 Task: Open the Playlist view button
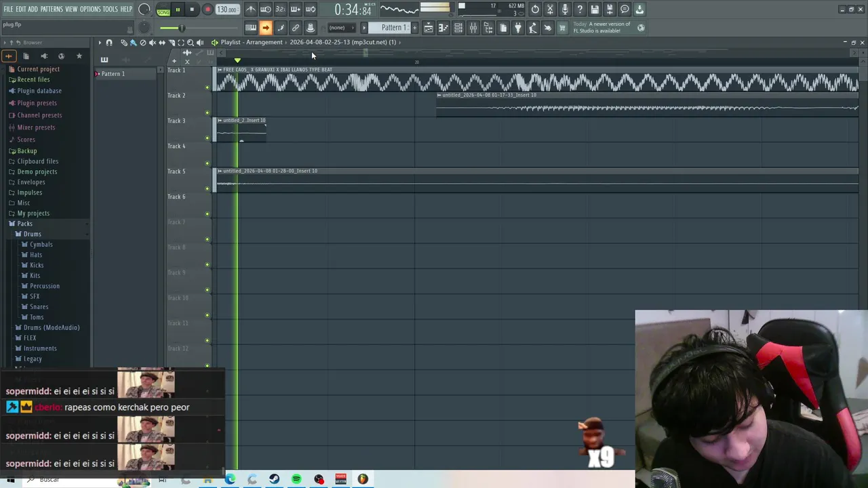[x=429, y=28]
